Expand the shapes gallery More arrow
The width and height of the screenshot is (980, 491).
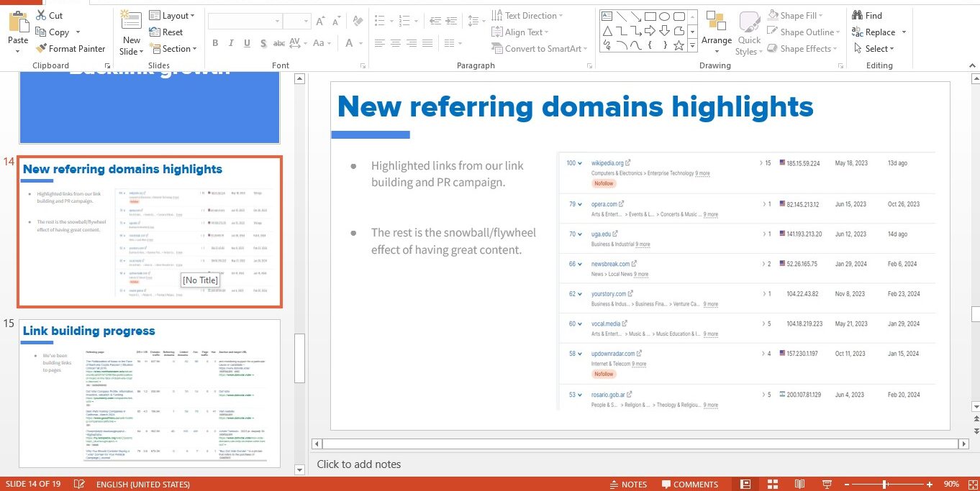coord(692,45)
